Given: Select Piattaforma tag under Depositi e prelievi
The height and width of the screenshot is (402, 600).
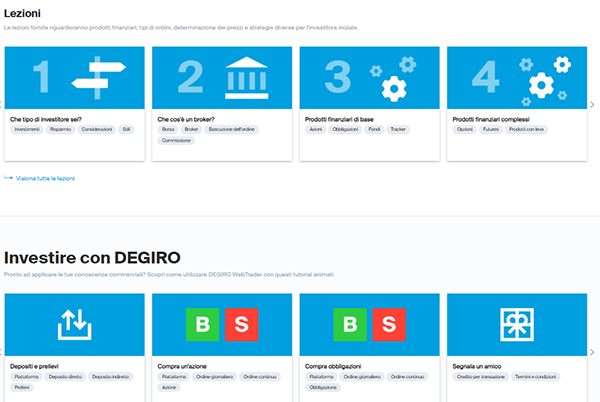Looking at the screenshot, I should (x=26, y=377).
